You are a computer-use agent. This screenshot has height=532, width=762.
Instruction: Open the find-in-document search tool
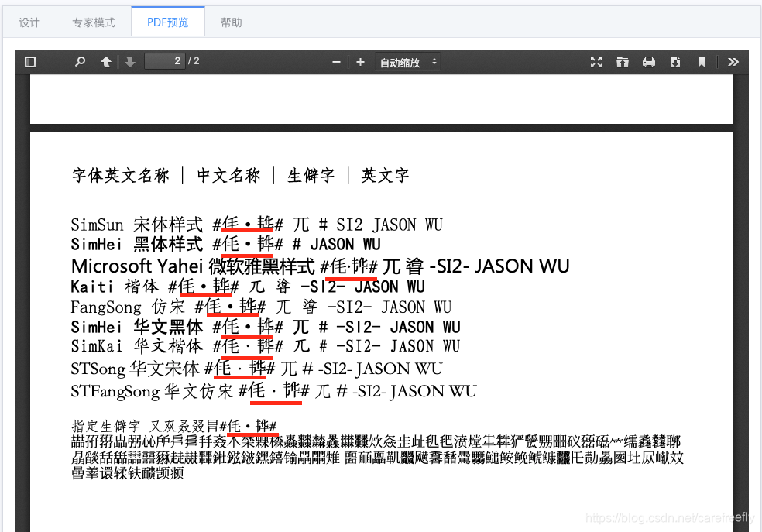pos(81,62)
